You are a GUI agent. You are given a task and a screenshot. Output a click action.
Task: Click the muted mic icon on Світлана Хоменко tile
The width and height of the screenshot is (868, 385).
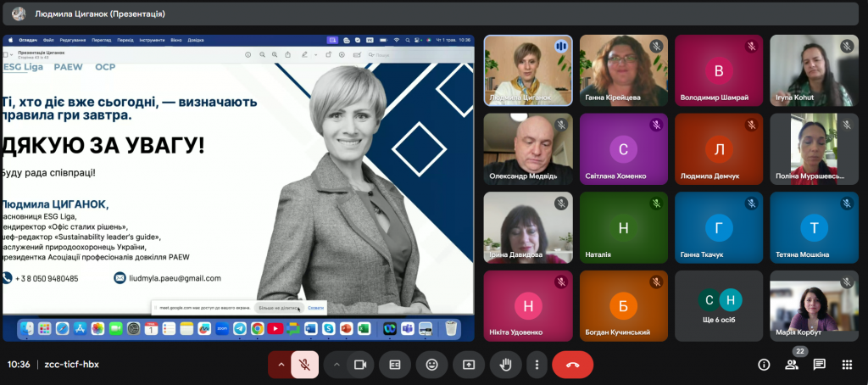click(656, 126)
